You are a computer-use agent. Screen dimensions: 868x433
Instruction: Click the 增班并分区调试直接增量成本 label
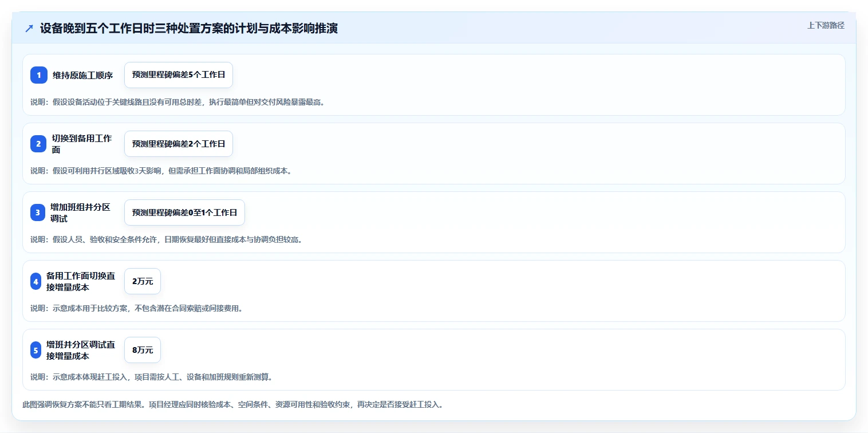point(81,350)
